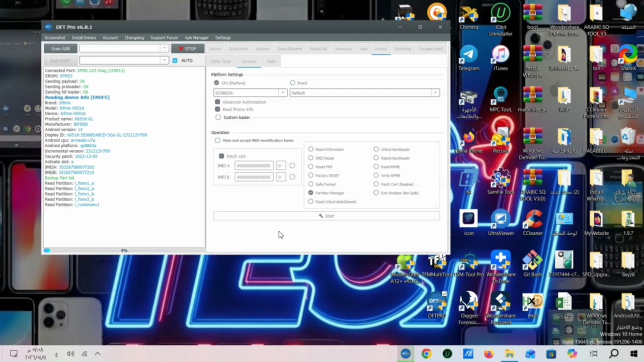Image resolution: width=644 pixels, height=362 pixels.
Task: Tick the checkbox beside IMEI A
Action: [x=292, y=165]
